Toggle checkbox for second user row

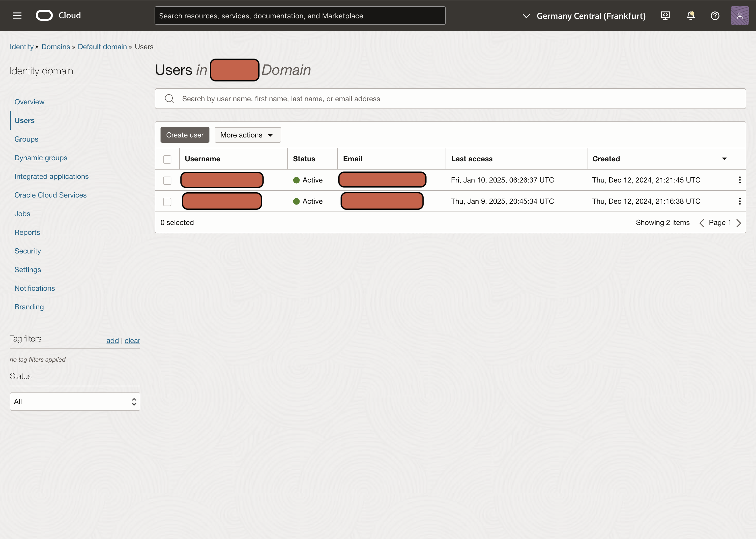pyautogui.click(x=168, y=201)
